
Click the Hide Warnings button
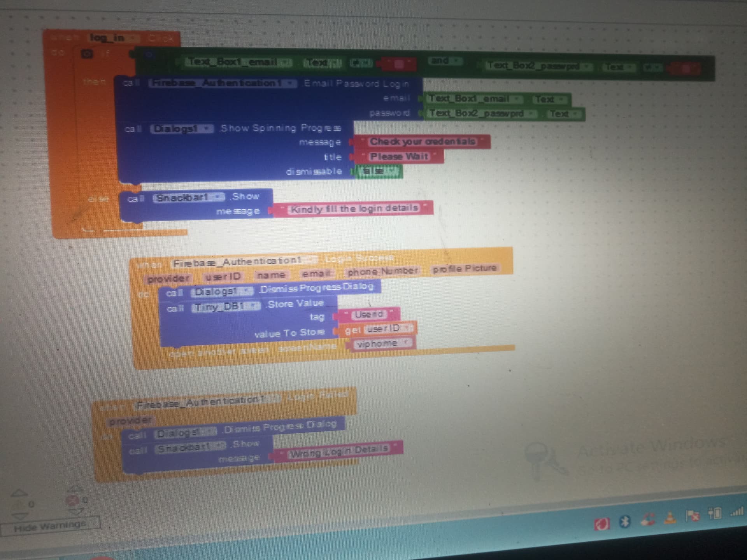point(50,527)
